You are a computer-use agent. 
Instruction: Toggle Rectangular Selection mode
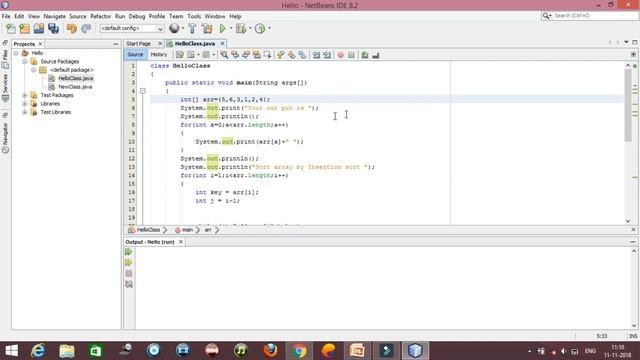click(267, 55)
